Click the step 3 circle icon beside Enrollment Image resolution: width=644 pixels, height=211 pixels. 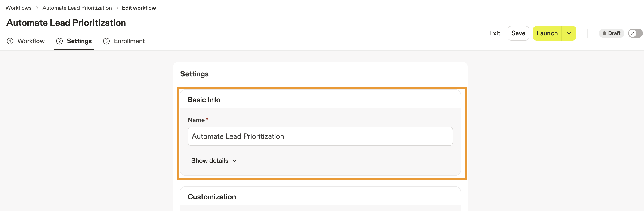click(x=106, y=41)
